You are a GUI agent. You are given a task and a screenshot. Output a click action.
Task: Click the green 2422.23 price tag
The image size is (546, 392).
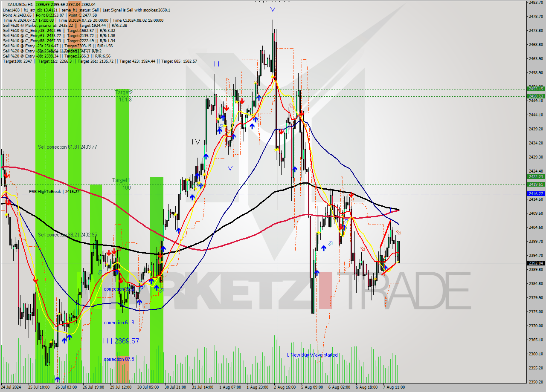536,176
